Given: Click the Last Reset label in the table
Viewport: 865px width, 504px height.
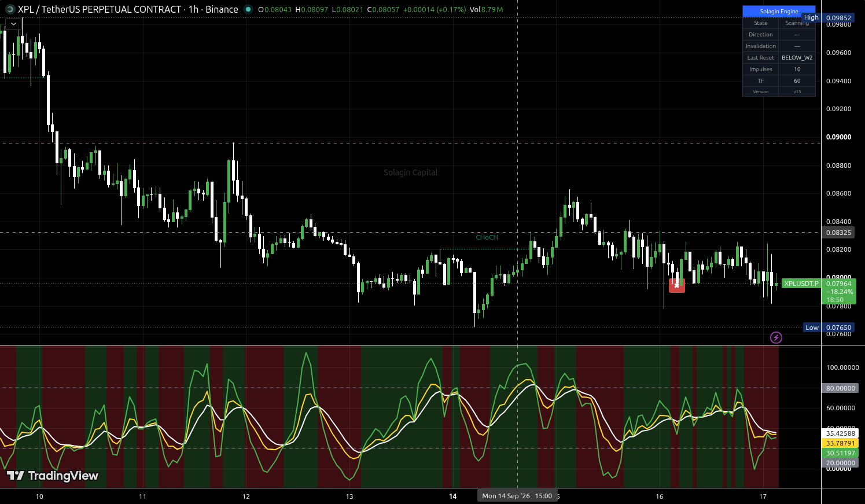Looking at the screenshot, I should (x=760, y=58).
